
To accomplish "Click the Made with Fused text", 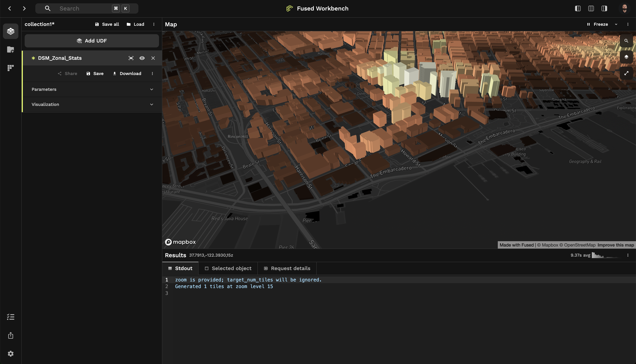I will (x=517, y=245).
